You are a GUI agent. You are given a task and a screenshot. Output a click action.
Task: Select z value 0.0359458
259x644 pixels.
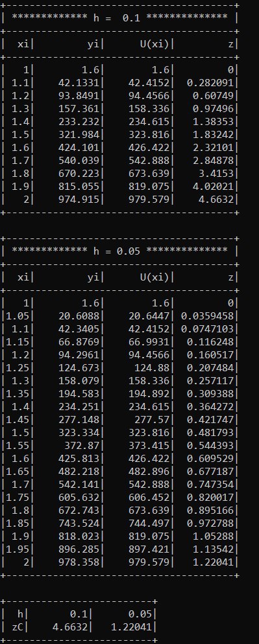coord(207,316)
